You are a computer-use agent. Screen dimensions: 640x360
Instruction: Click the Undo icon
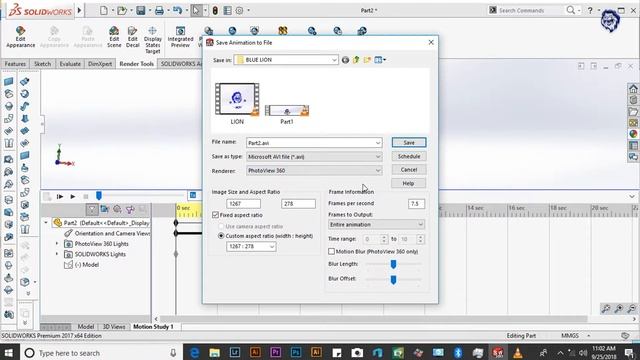pyautogui.click(x=177, y=11)
